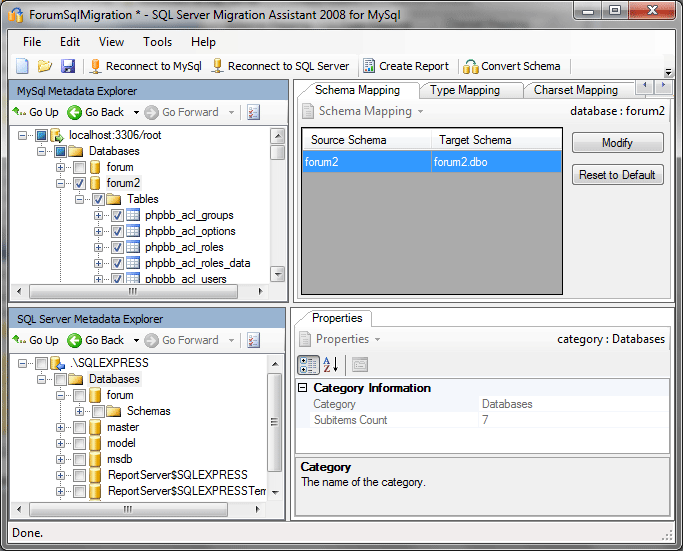Expand the msdb database node
This screenshot has height=551, width=683.
62,459
